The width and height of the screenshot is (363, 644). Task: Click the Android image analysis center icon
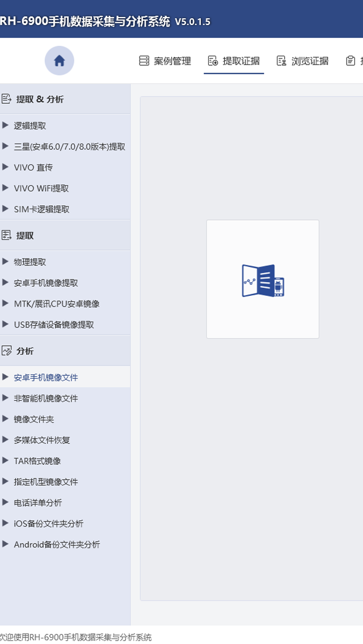click(263, 281)
